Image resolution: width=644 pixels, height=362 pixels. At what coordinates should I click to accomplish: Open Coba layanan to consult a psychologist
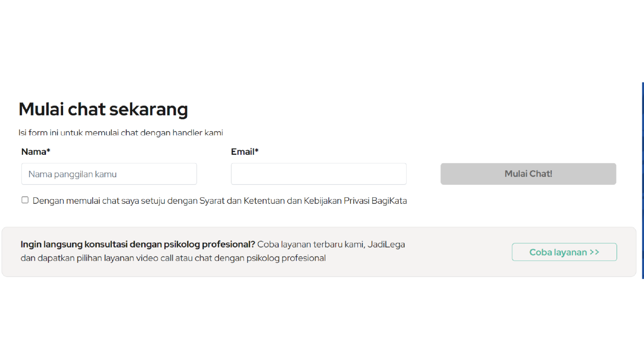point(564,252)
